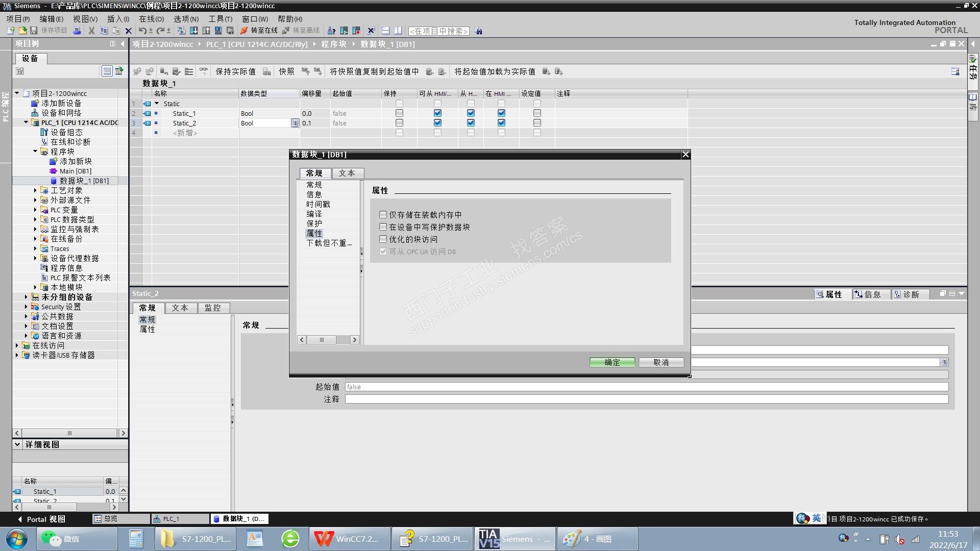The image size is (980, 551).
Task: Click the cut scissors icon
Action: point(91,31)
